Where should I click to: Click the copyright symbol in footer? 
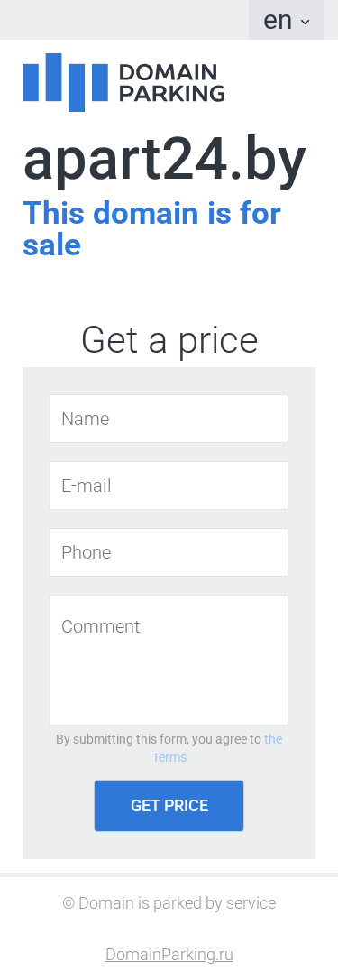click(x=69, y=904)
